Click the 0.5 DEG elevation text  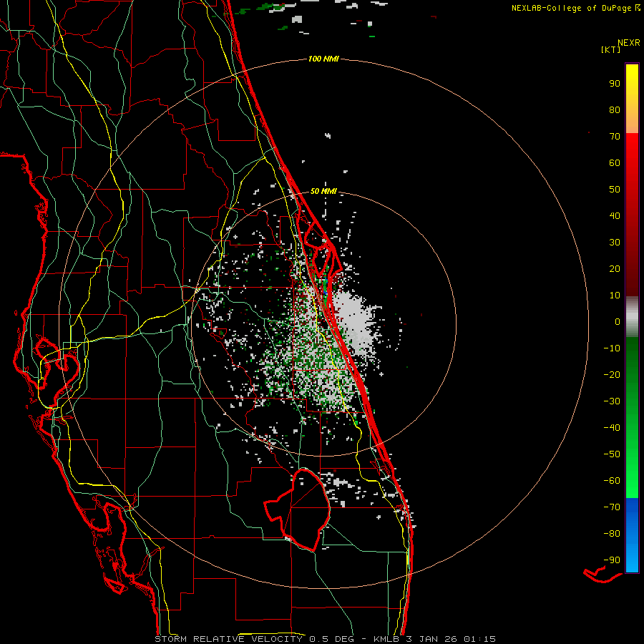point(331,639)
